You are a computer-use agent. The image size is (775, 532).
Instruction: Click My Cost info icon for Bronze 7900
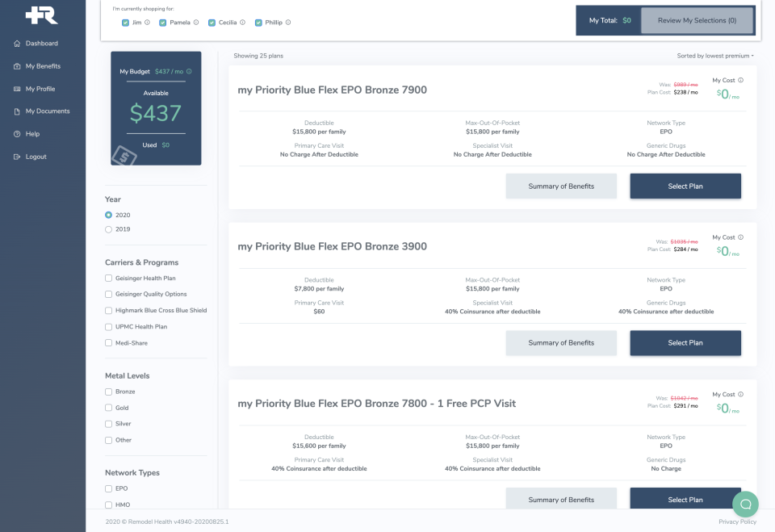coord(741,80)
